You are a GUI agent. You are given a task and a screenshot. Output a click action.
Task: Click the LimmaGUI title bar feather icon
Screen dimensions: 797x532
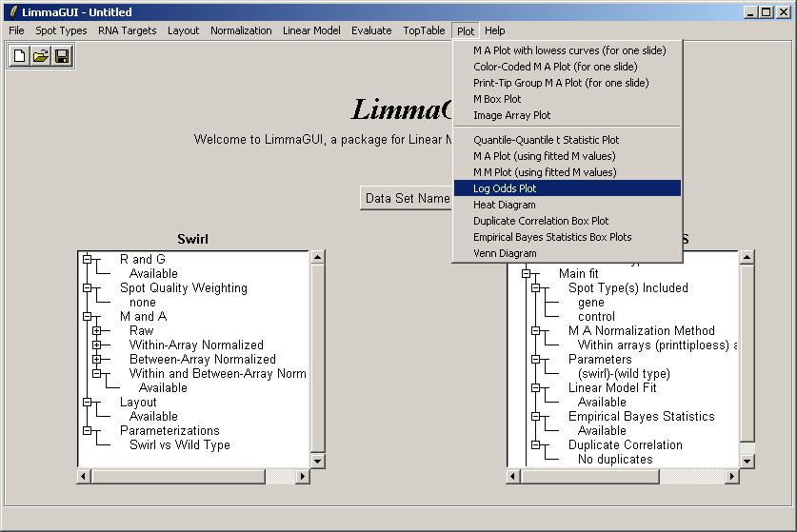[11, 12]
